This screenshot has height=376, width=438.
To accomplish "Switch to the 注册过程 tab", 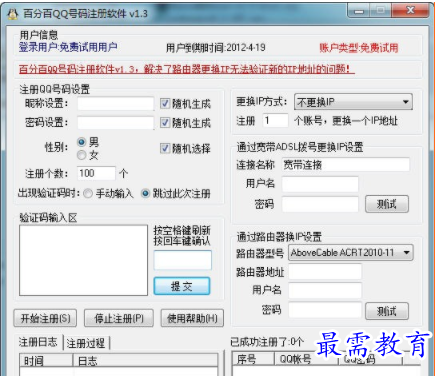I will tap(86, 343).
